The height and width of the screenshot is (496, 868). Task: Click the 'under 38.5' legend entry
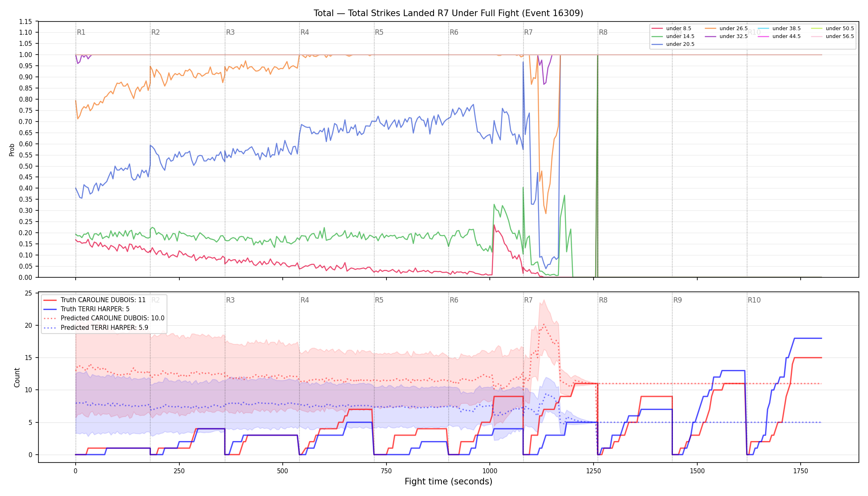[x=779, y=29]
